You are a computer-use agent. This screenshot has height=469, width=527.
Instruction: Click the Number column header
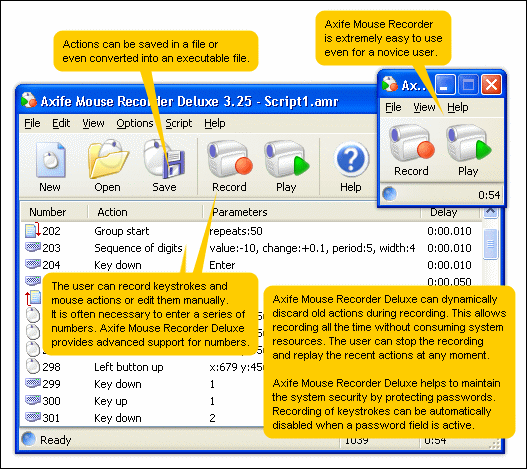coord(54,212)
